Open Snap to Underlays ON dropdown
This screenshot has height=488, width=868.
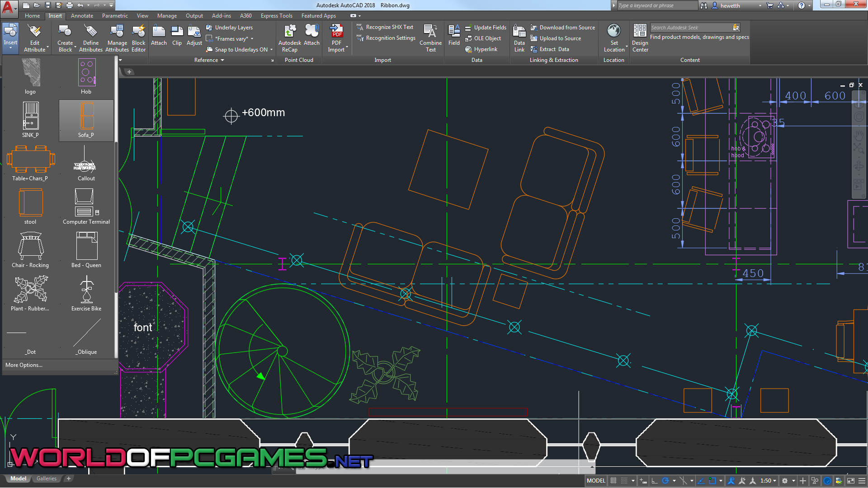pos(272,50)
